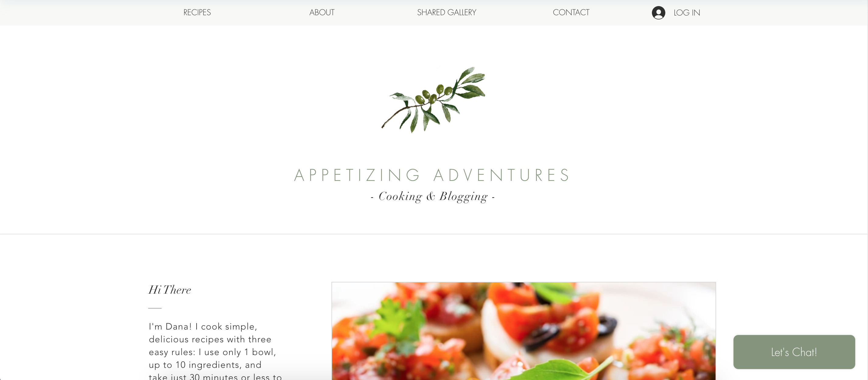The height and width of the screenshot is (380, 868).
Task: Click the olive branch logo
Action: (433, 100)
